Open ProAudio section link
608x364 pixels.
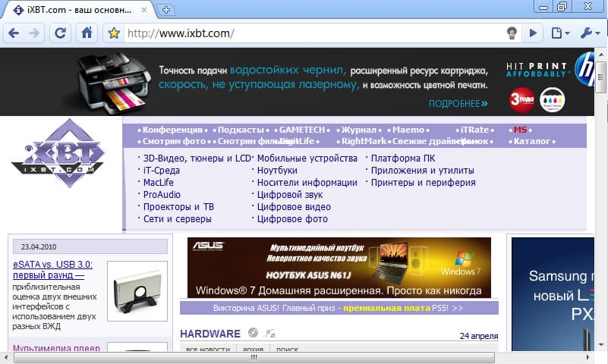[x=162, y=194]
